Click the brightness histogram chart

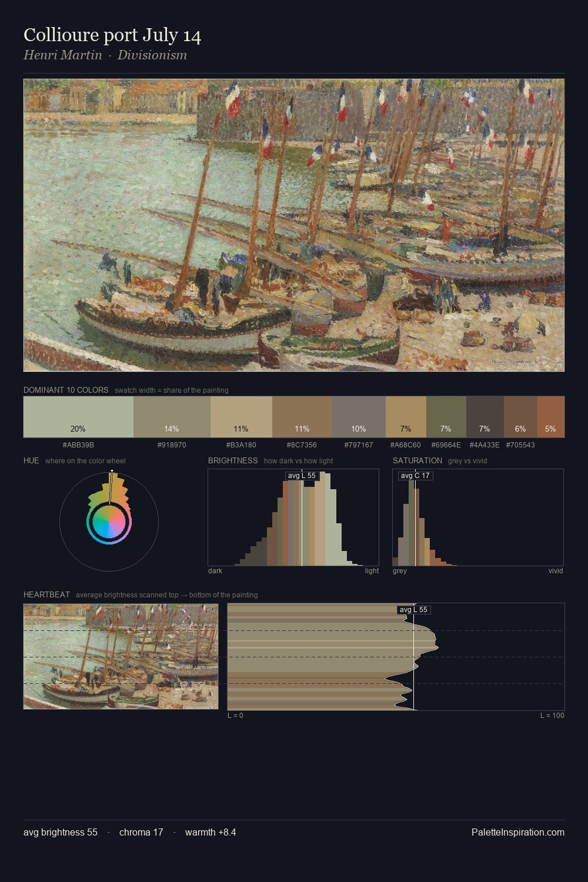click(293, 517)
